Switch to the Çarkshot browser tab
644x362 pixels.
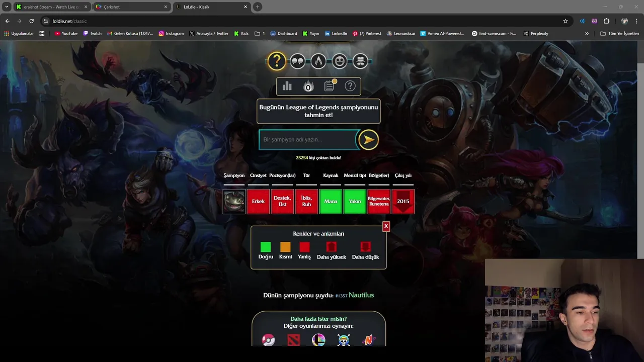pos(132,7)
